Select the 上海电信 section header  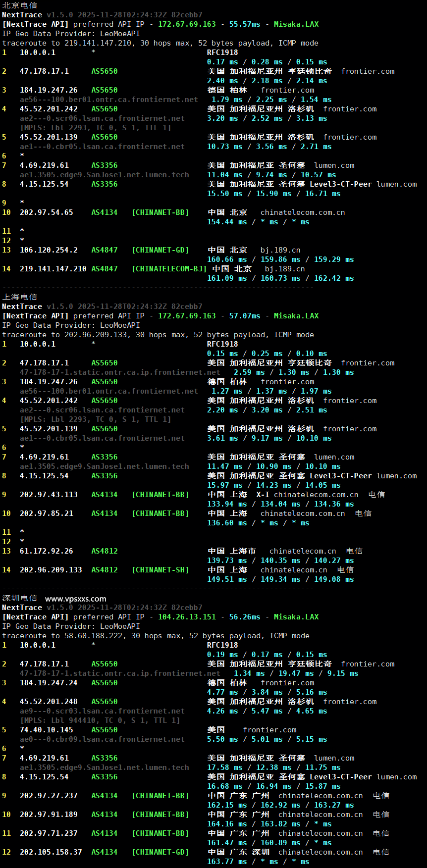[19, 297]
